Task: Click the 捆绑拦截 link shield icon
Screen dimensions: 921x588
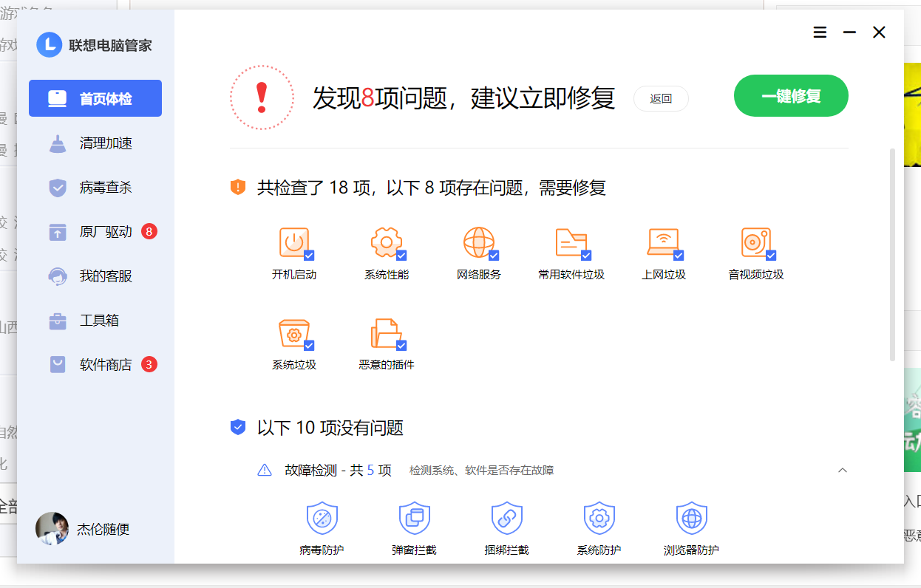Action: click(506, 518)
